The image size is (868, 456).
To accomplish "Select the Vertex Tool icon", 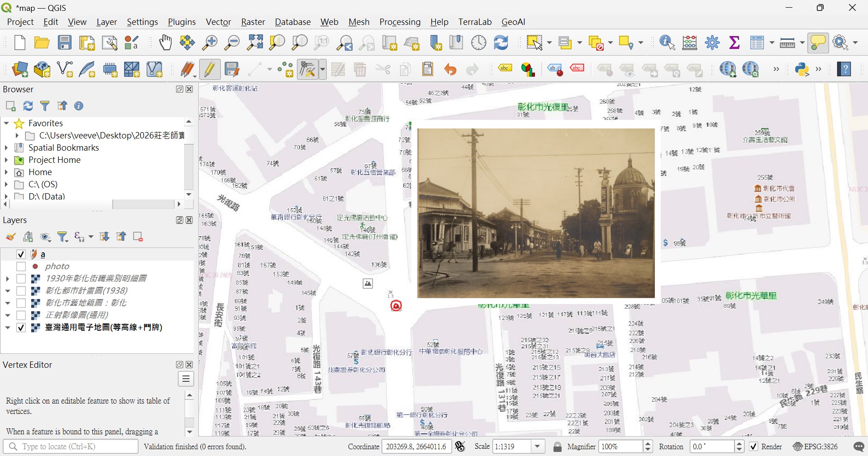I will [308, 69].
